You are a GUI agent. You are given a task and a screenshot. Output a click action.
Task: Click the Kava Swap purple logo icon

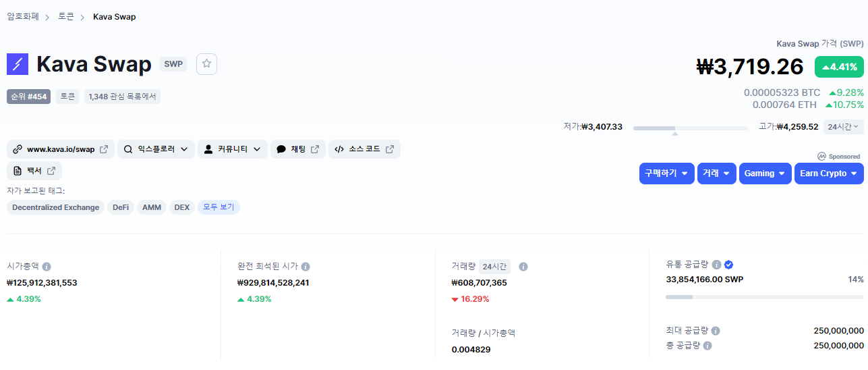pyautogui.click(x=18, y=64)
